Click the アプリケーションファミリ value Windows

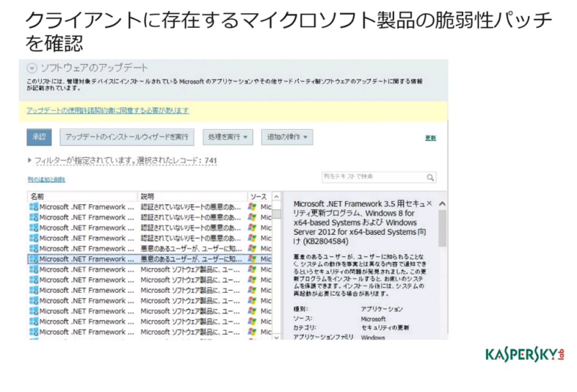(373, 337)
